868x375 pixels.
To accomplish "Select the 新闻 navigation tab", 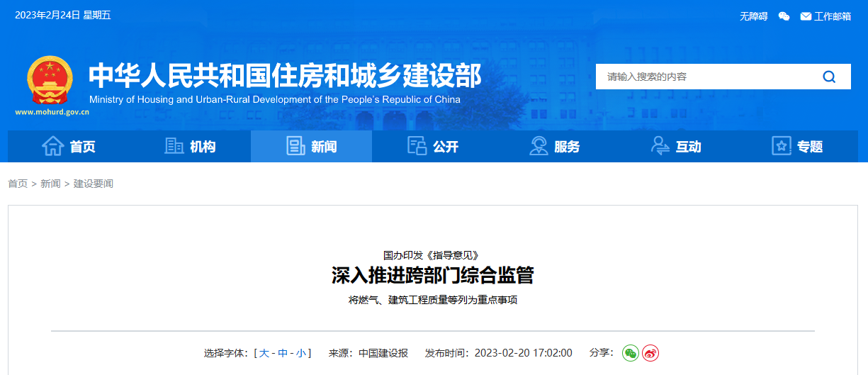I will (311, 147).
